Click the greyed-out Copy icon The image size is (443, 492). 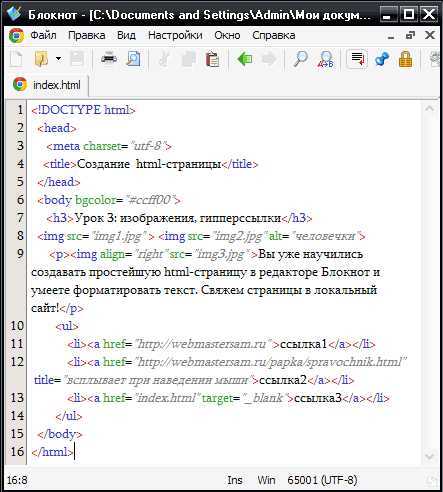188,60
